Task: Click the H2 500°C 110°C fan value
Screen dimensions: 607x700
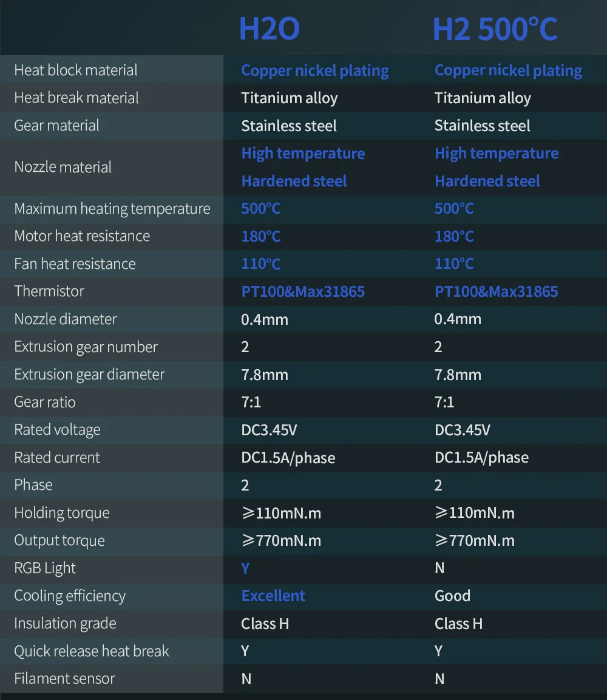Action: 455,263
